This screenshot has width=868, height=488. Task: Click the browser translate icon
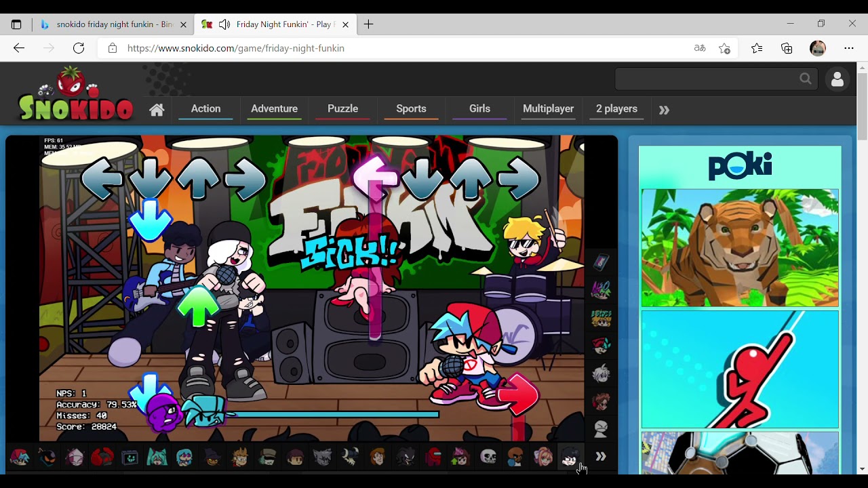(700, 48)
